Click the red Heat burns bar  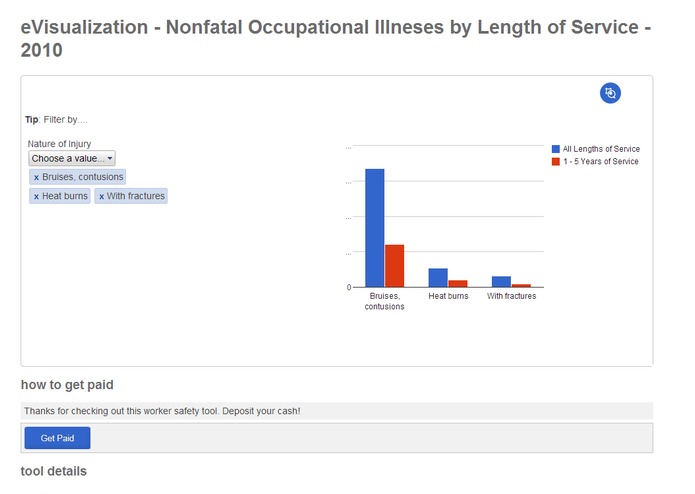pyautogui.click(x=458, y=284)
